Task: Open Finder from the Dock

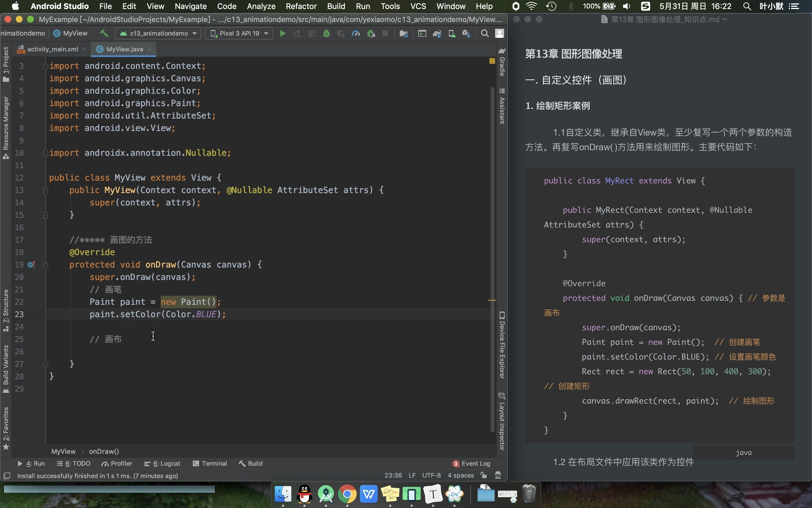Action: 283,494
